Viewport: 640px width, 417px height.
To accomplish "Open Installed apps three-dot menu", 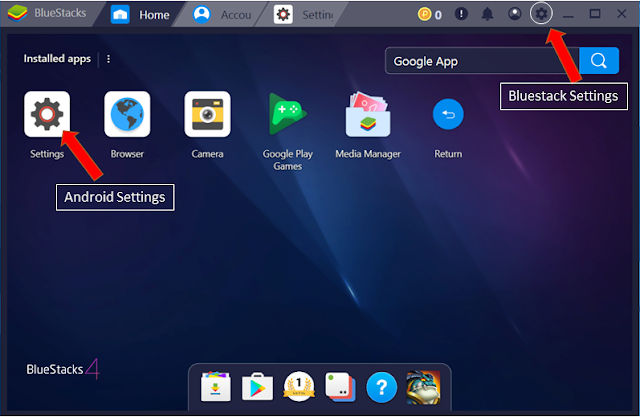I will coord(108,59).
